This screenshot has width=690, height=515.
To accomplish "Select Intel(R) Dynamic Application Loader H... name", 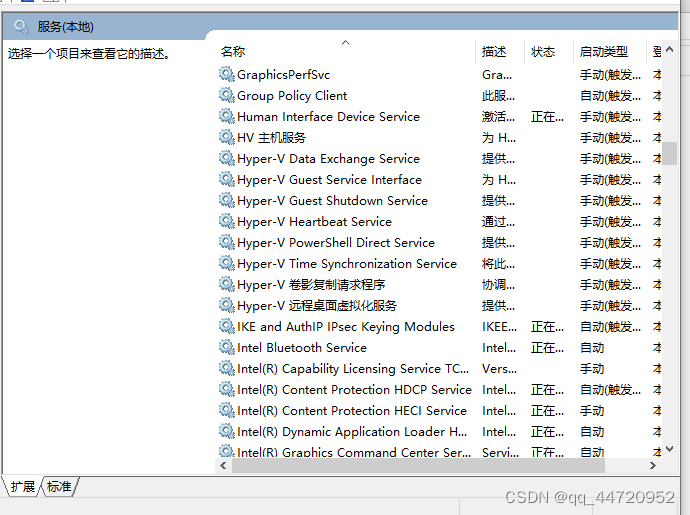I will pyautogui.click(x=352, y=432).
